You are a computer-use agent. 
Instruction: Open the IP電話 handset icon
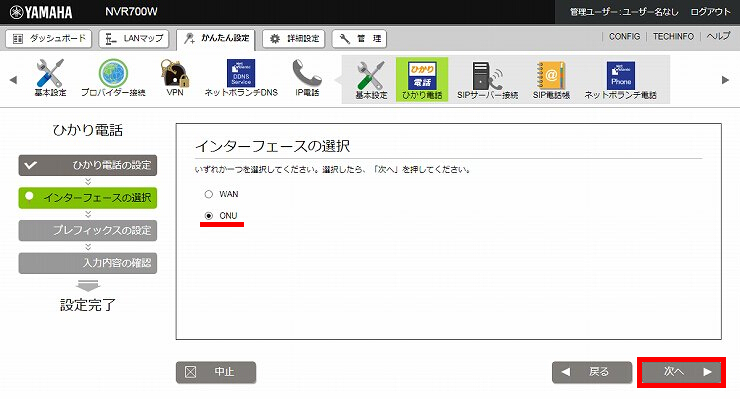point(307,78)
